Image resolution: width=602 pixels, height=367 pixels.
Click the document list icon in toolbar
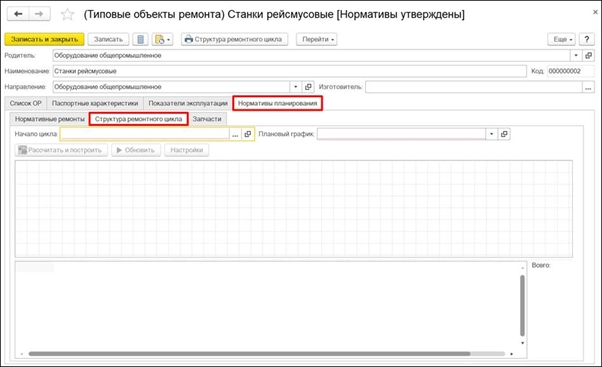(141, 39)
